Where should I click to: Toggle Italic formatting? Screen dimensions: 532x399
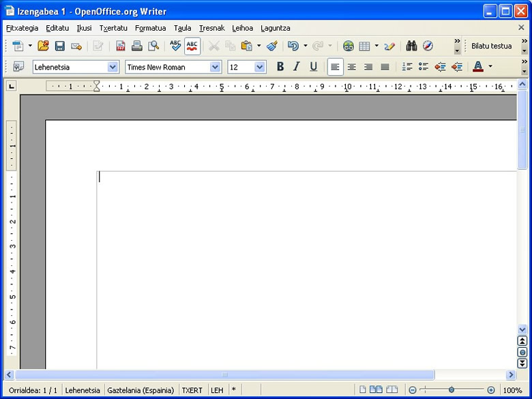(296, 66)
